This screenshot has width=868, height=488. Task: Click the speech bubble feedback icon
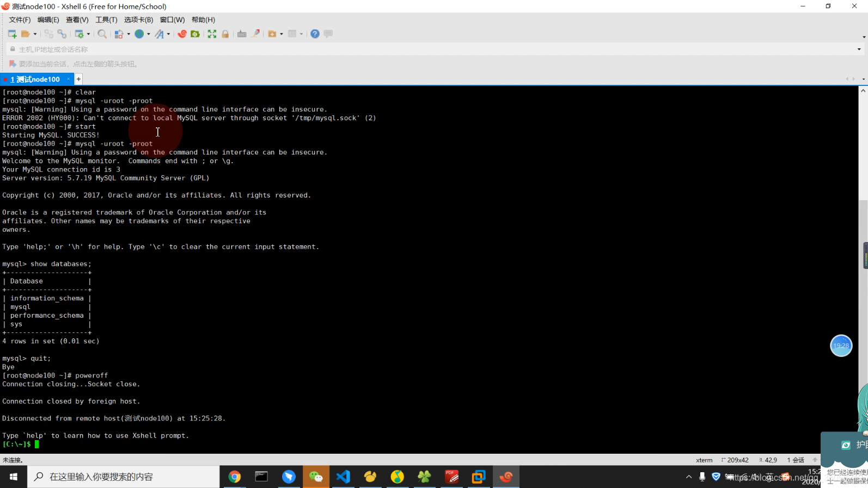(328, 34)
